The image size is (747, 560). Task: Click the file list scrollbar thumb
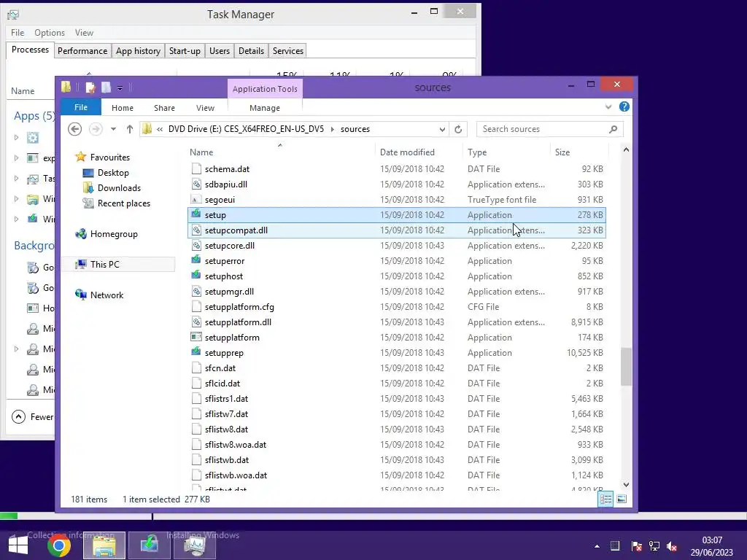(x=626, y=367)
